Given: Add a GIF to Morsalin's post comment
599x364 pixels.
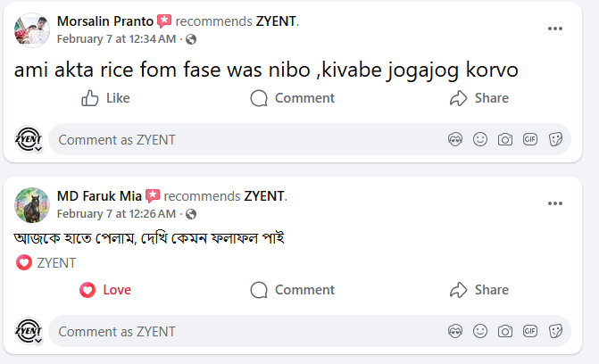Looking at the screenshot, I should pos(530,140).
